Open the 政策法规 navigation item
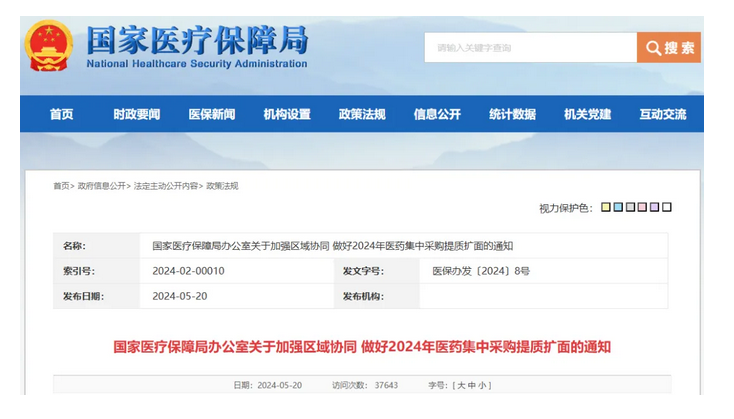Image resolution: width=734 pixels, height=419 pixels. point(362,114)
